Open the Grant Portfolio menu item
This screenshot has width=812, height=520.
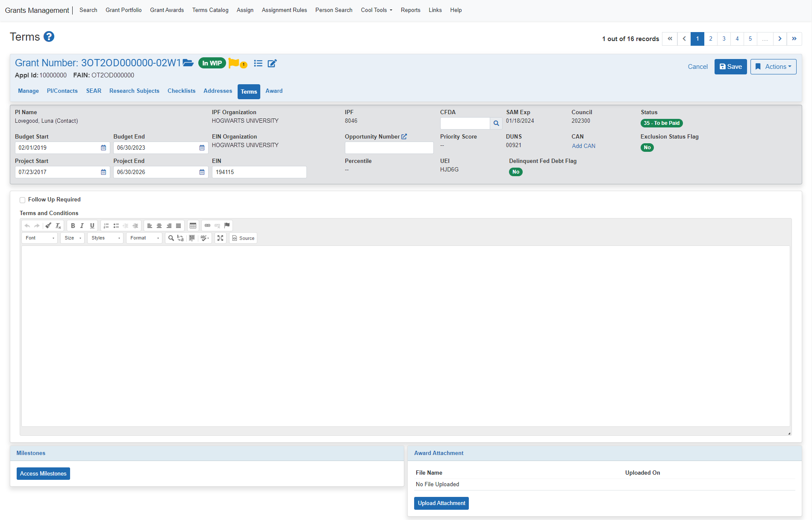click(124, 10)
